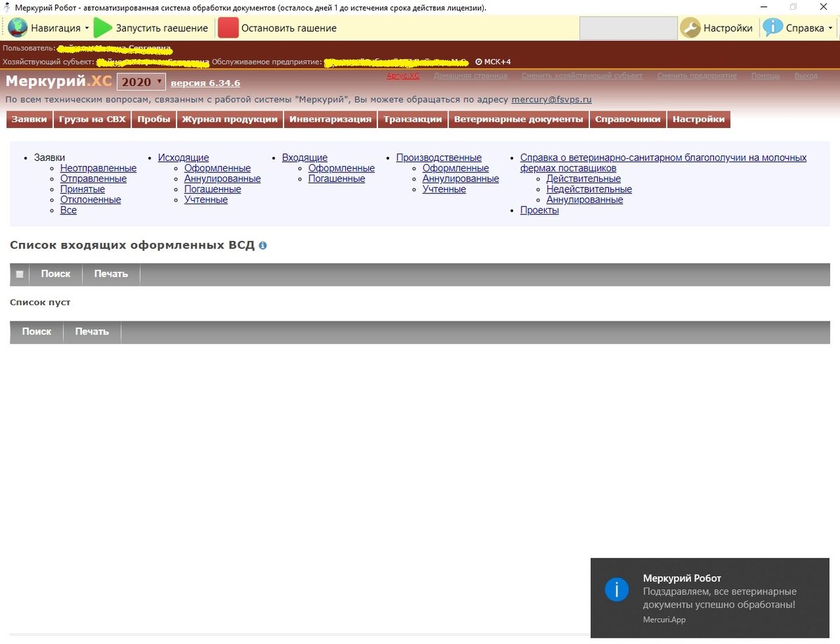Open the Инвентаризация tab

click(330, 120)
